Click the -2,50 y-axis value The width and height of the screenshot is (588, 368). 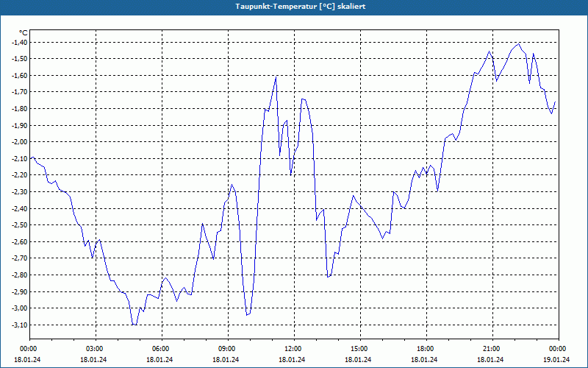20,225
